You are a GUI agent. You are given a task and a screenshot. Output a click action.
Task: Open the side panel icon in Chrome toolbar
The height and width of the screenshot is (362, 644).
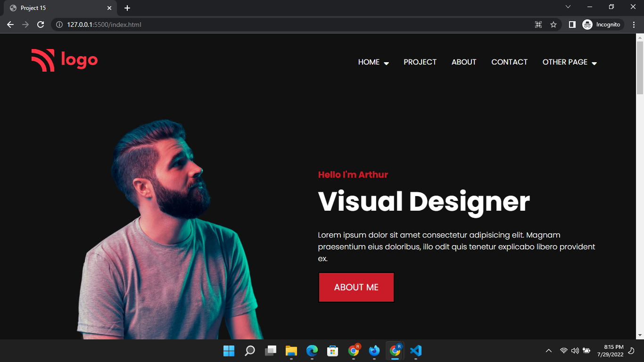pos(572,25)
